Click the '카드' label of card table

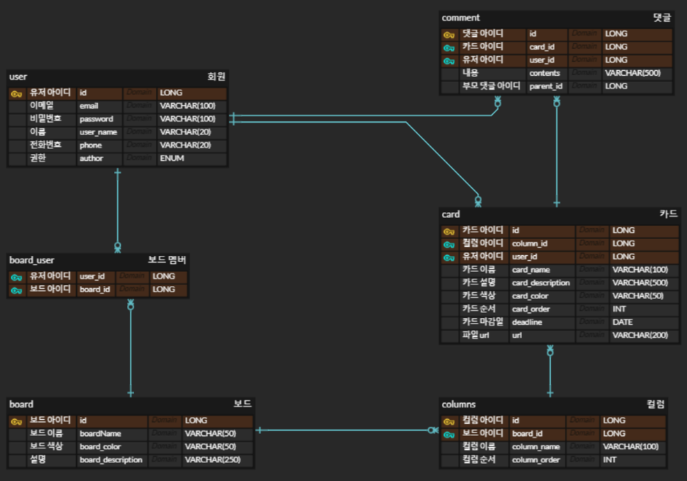click(x=669, y=214)
